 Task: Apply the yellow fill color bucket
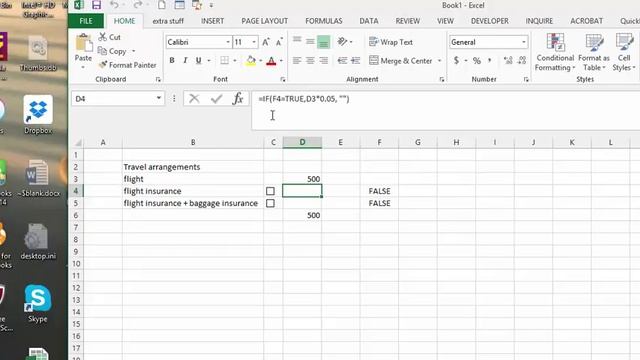pos(251,61)
